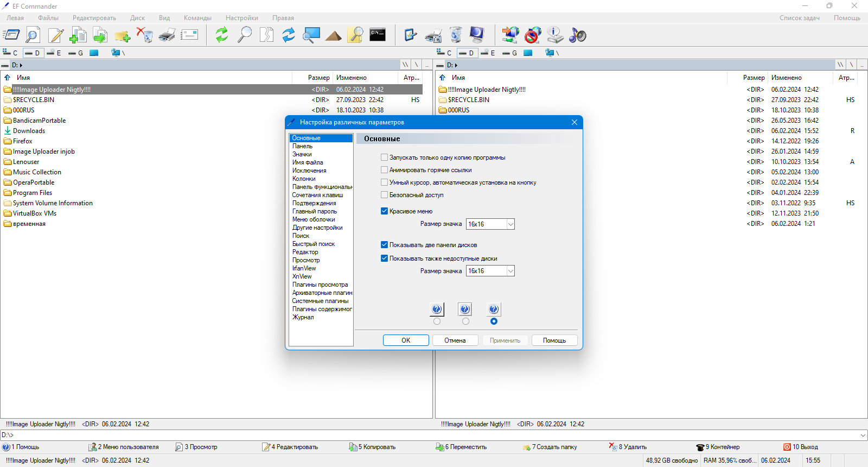This screenshot has height=467, width=868.
Task: Click the copy files toolbar icon
Action: click(78, 35)
